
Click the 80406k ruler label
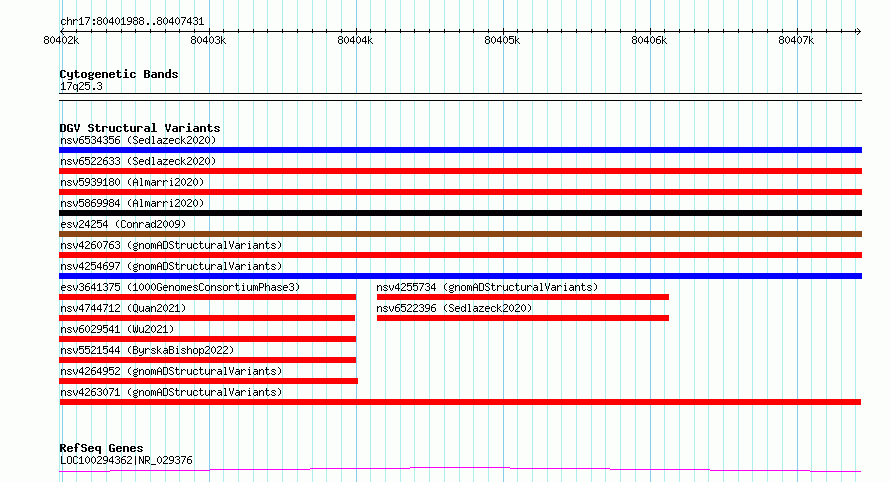click(649, 40)
